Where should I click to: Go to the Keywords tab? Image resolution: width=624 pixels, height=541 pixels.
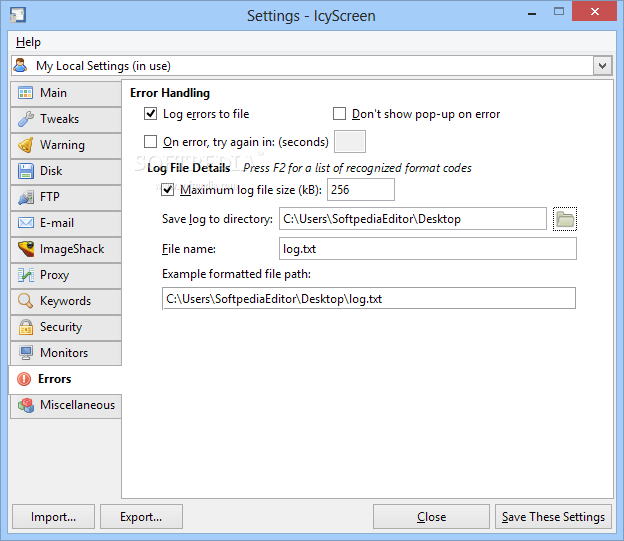(66, 301)
